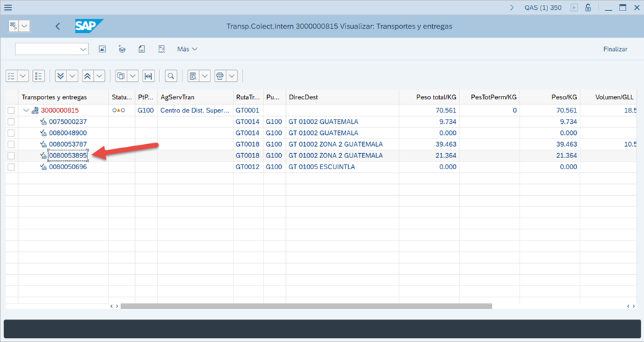Select the GT 01005 ESCUINTLA destination cell
Screen dimensions: 644x342
click(321, 167)
